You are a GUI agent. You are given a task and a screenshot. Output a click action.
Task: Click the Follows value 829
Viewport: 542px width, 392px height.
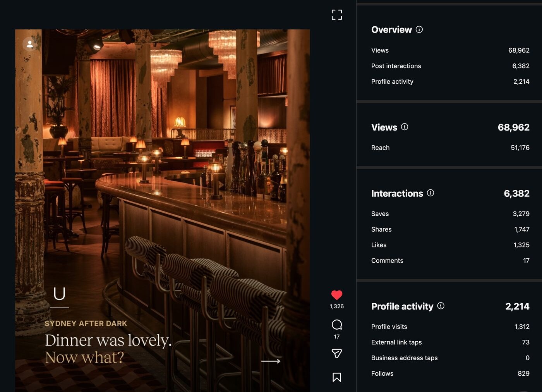pyautogui.click(x=523, y=373)
